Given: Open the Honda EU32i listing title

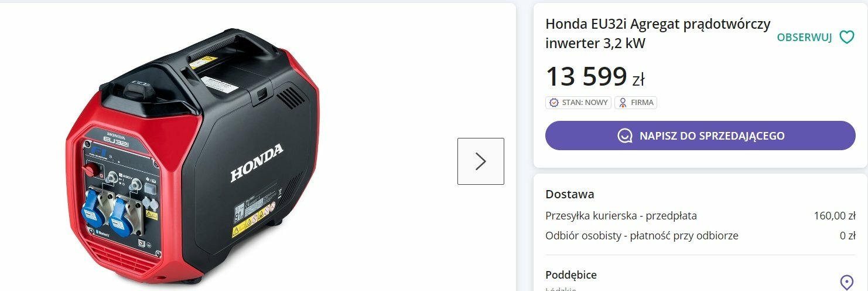Looking at the screenshot, I should click(658, 33).
